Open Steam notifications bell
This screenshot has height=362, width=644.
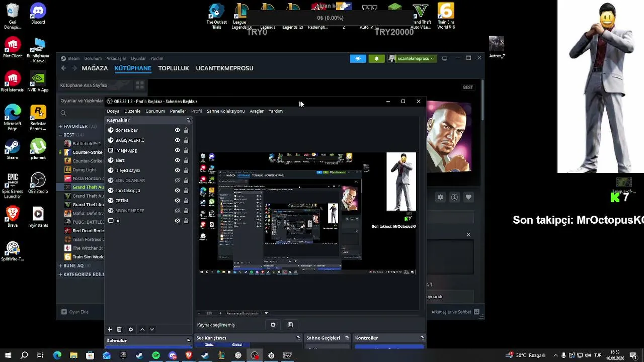point(377,59)
